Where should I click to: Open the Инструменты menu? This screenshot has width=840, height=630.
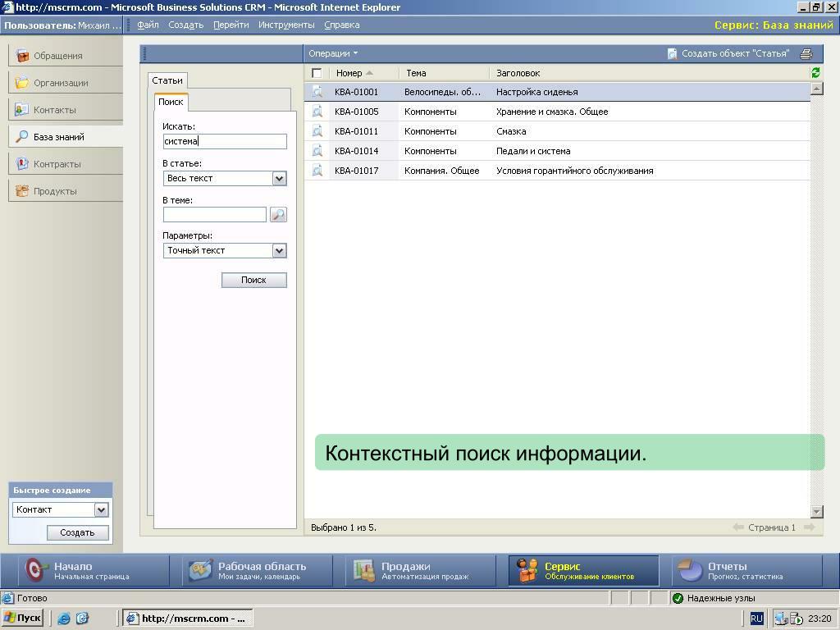pos(286,25)
